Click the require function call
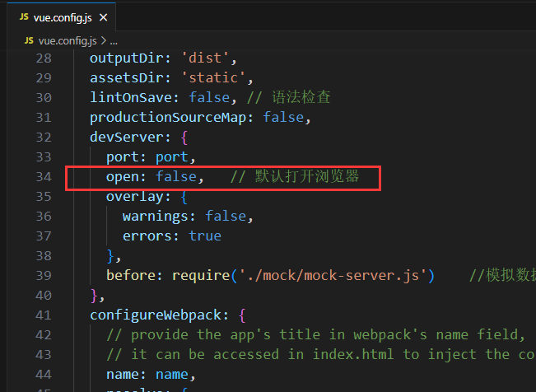536x392 pixels. tap(201, 275)
